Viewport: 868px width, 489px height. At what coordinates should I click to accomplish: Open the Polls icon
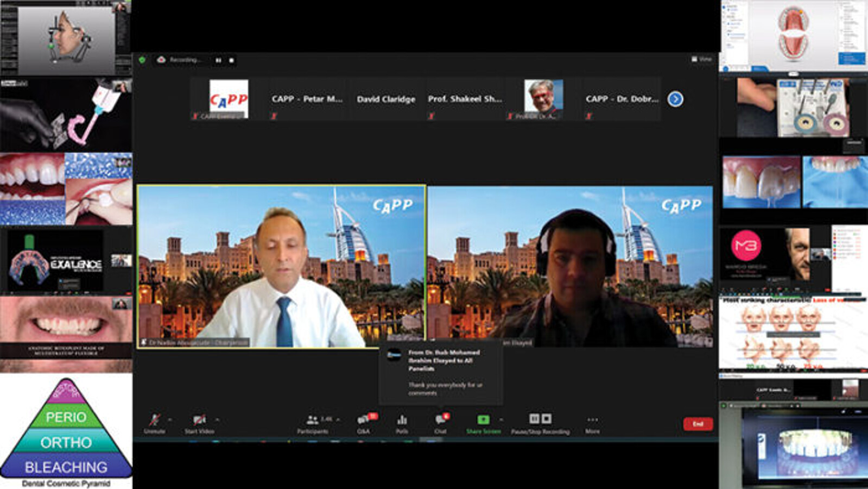pos(402,420)
